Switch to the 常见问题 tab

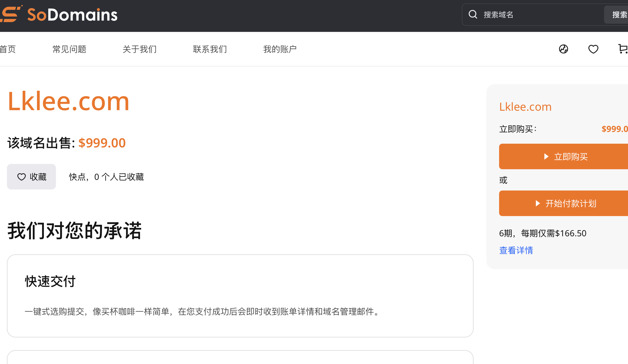(x=69, y=49)
